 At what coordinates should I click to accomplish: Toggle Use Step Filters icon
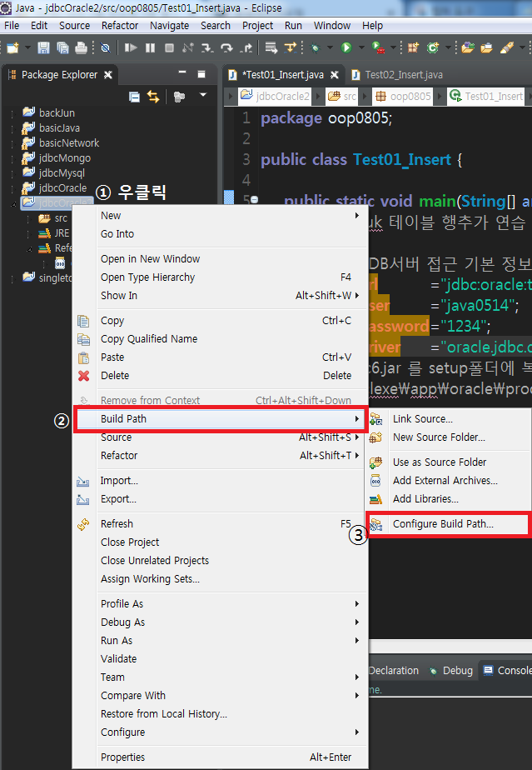click(x=291, y=47)
